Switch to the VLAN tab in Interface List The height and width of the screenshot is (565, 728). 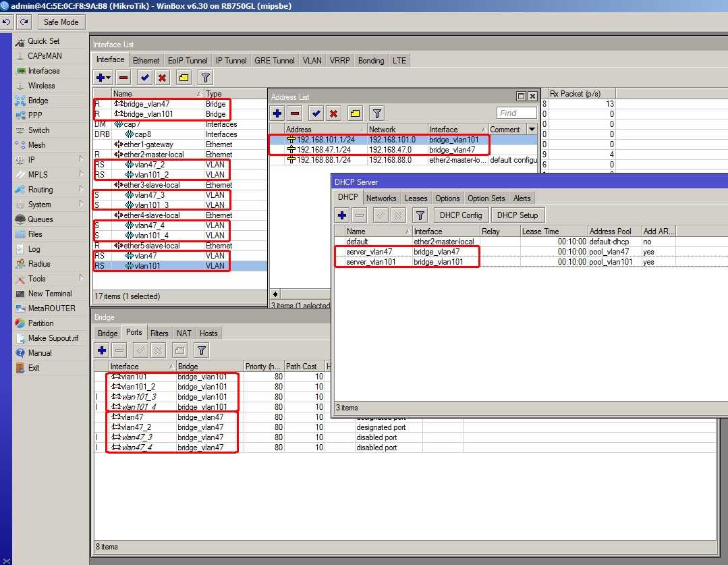312,61
